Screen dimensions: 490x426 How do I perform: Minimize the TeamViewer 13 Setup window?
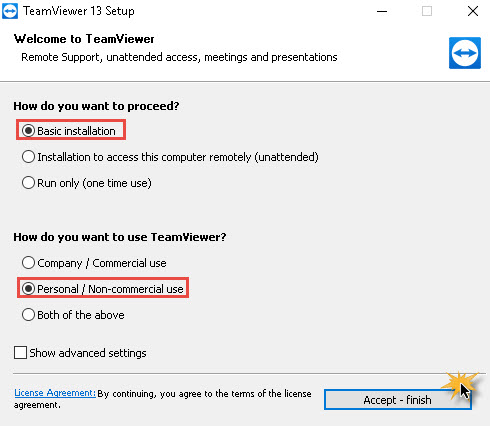point(382,11)
